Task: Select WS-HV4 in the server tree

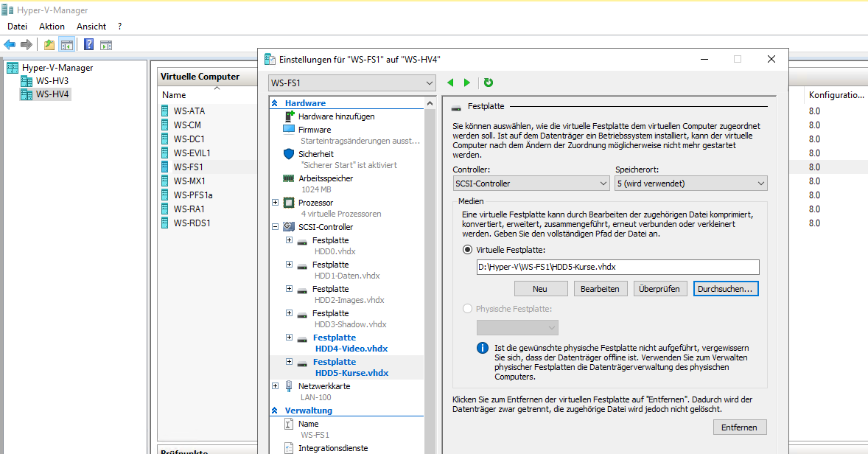Action: coord(52,94)
